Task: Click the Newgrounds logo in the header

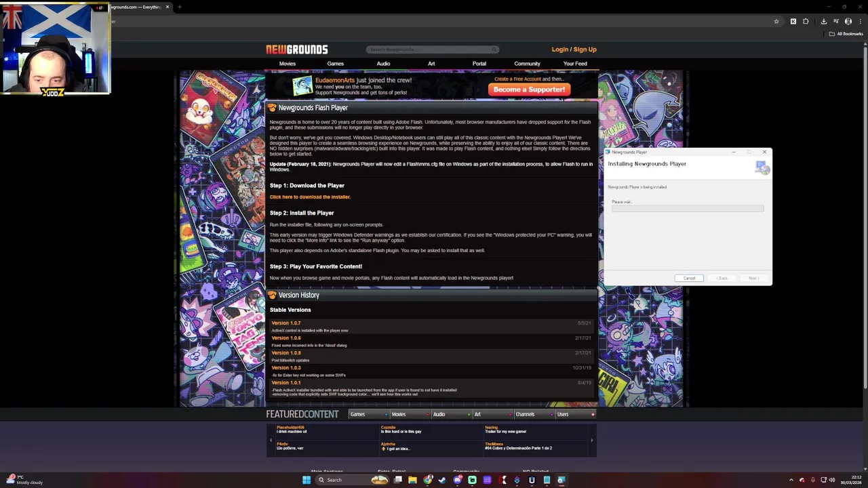Action: point(296,49)
